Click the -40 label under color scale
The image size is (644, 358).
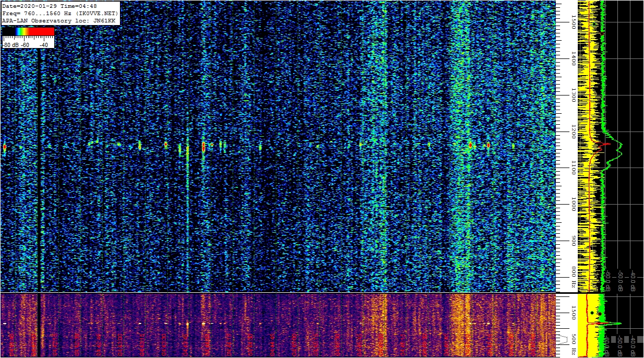tap(44, 45)
